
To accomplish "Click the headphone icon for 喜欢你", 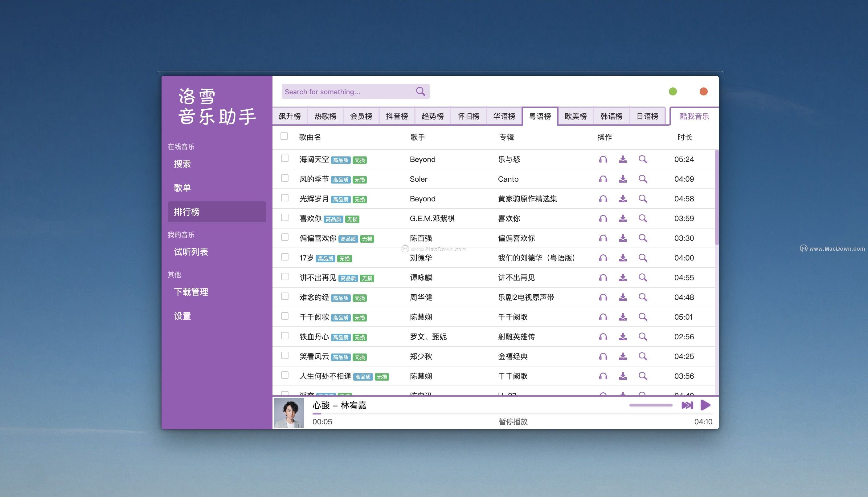I will click(x=603, y=218).
